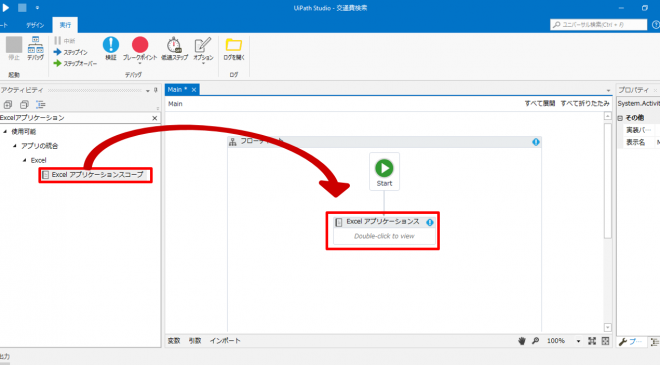660x365 pixels.
Task: Select Excel アプリケーションスコープ activity
Action: tap(95, 175)
